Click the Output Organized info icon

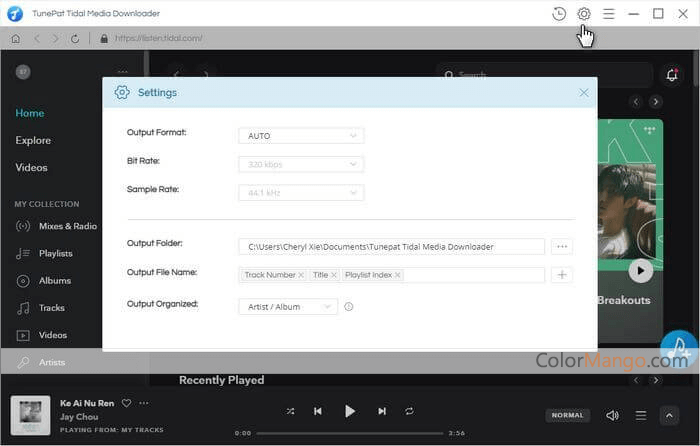pos(349,307)
